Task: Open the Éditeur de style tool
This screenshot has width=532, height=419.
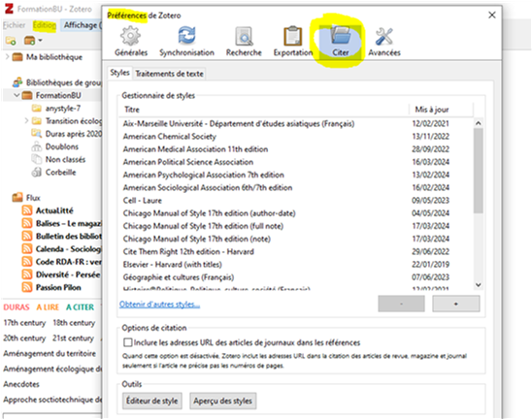Action: [x=152, y=401]
